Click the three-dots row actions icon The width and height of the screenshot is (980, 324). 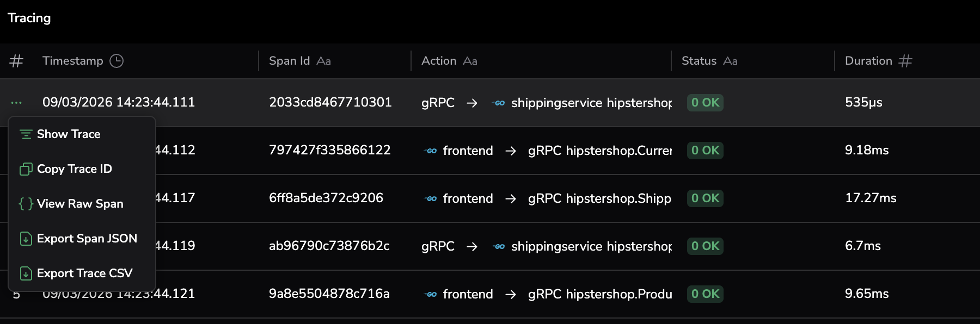[16, 103]
